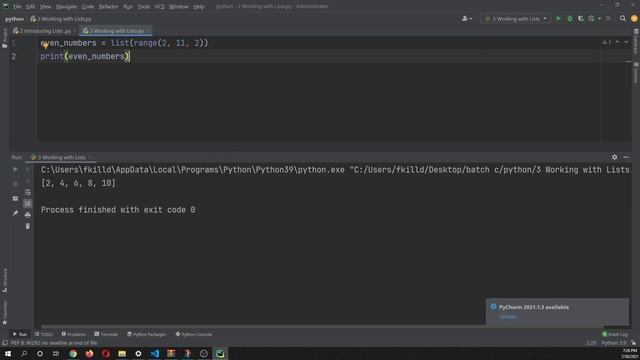Open the run configuration dropdown '3 Working with Lists'
This screenshot has width=640, height=360.
point(516,19)
